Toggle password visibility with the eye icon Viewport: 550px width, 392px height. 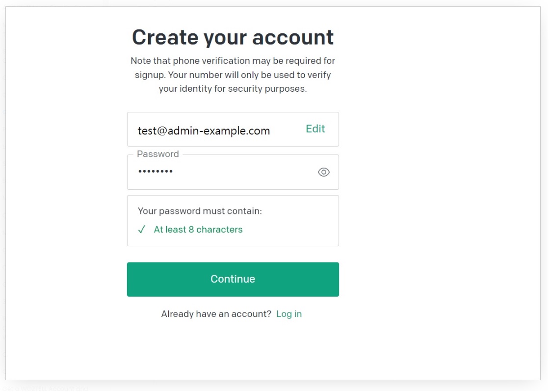[323, 172]
